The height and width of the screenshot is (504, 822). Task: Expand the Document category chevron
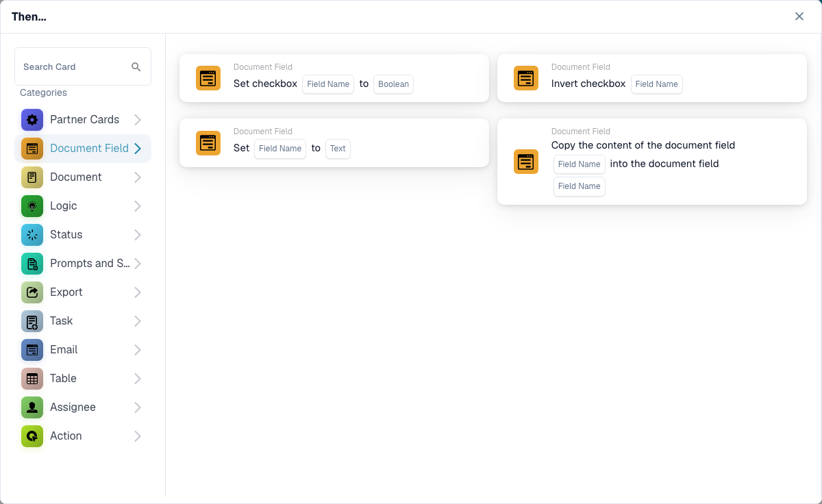click(x=138, y=177)
